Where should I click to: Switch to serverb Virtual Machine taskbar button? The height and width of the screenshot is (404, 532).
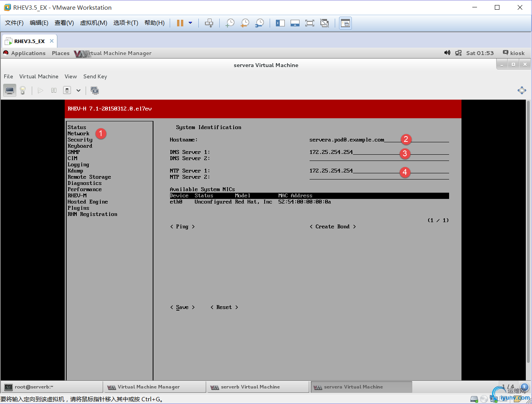pyautogui.click(x=258, y=387)
